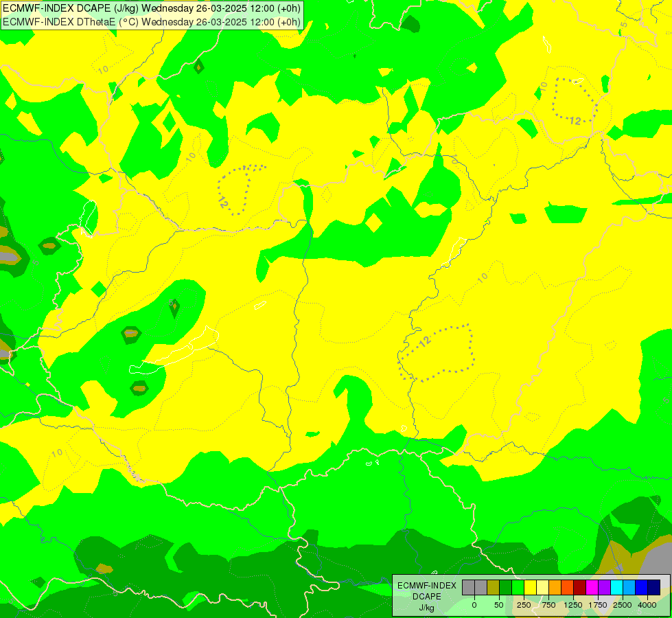672x618 pixels.
Task: Click the dark green legend swatch
Action: (506, 588)
